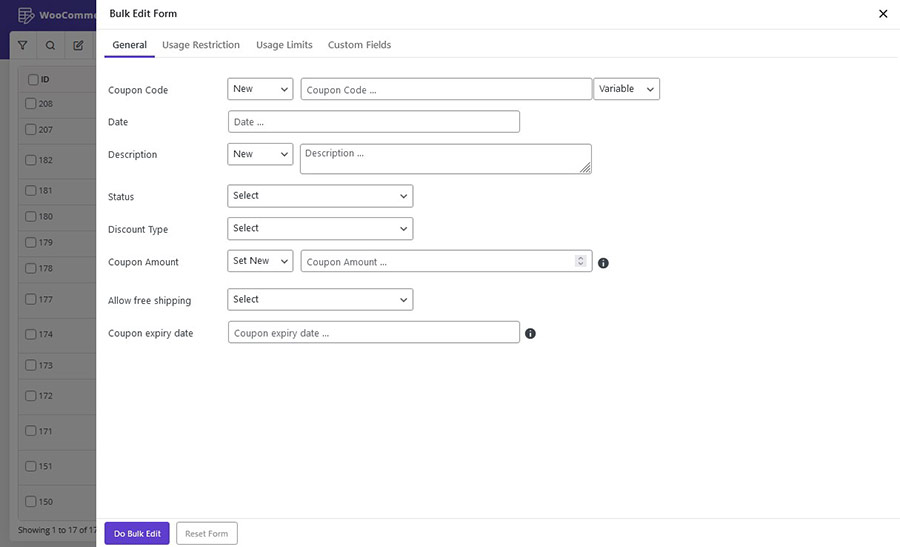
Task: Check the row 174 checkbox
Action: [x=30, y=334]
